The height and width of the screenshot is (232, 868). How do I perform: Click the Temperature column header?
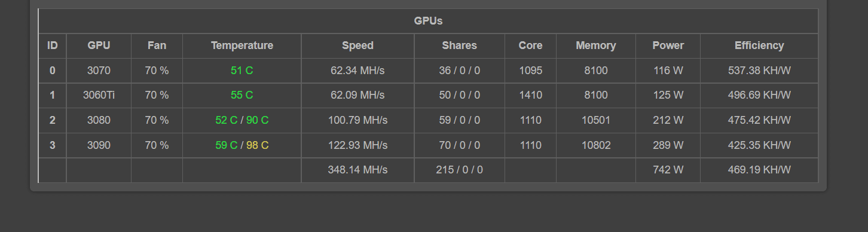point(242,45)
